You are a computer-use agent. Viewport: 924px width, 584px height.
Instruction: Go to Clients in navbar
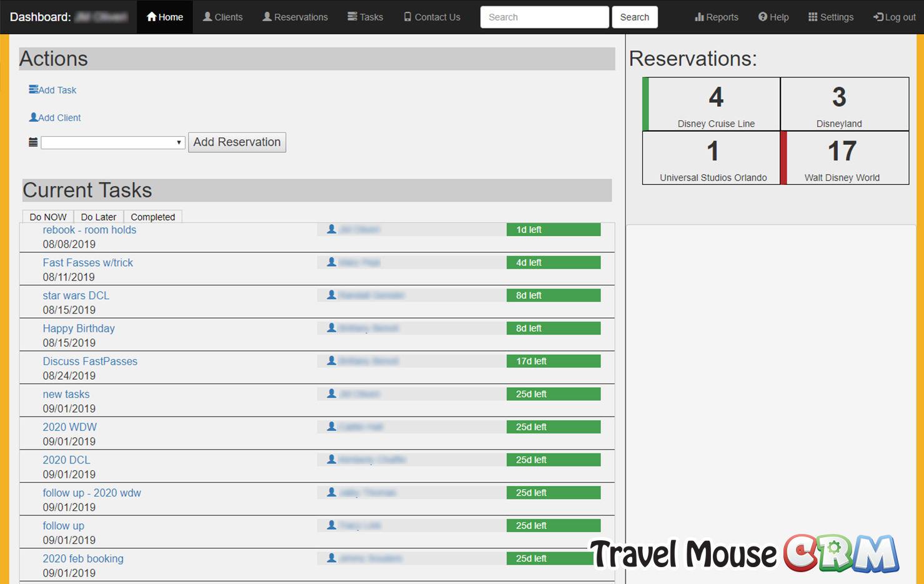click(x=222, y=17)
